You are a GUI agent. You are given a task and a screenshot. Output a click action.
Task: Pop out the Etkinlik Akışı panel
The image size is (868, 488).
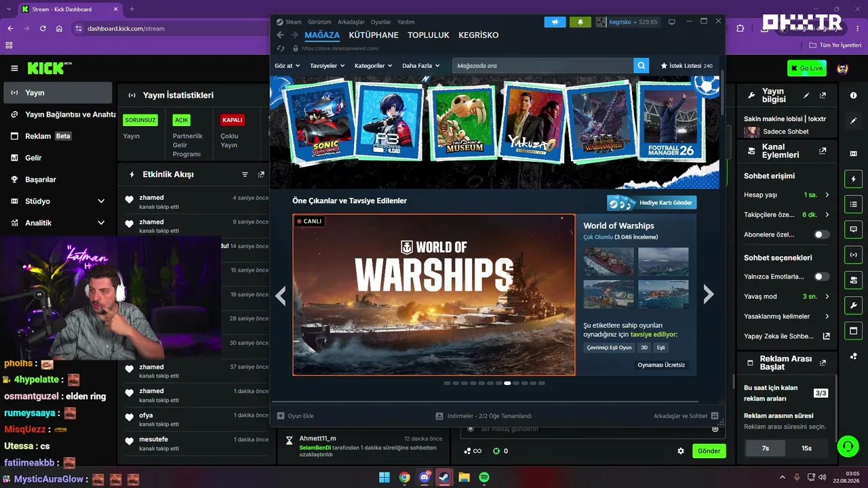pos(261,174)
